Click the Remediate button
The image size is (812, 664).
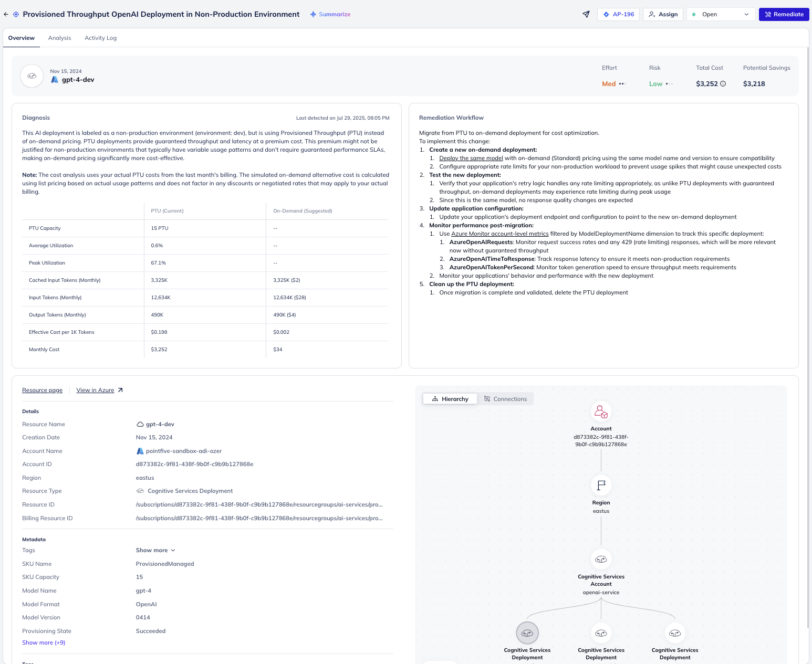784,14
